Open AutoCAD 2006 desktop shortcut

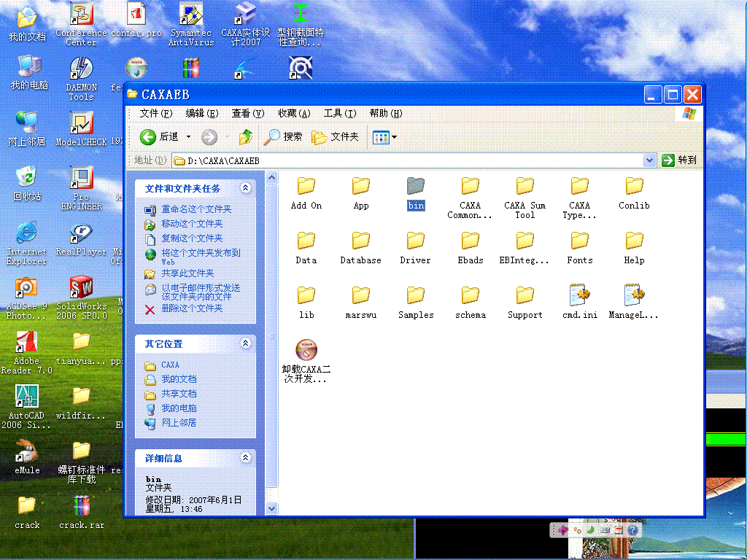[26, 397]
